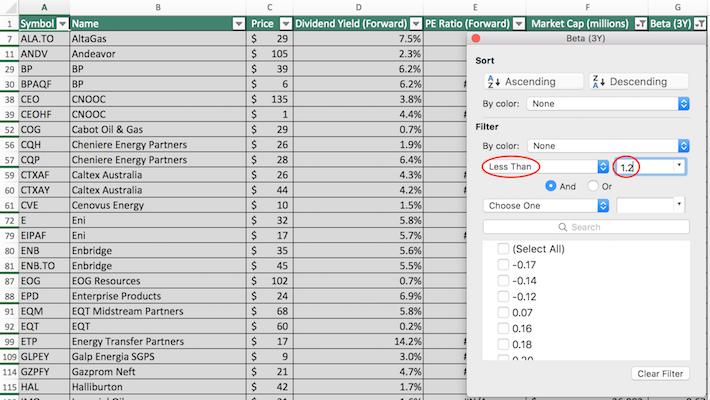Open the Name column filter arrow

(x=238, y=22)
